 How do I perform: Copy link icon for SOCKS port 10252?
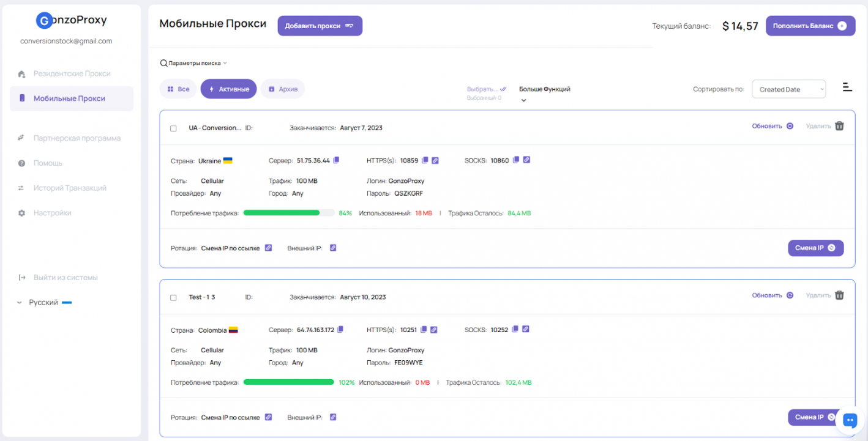click(x=526, y=328)
